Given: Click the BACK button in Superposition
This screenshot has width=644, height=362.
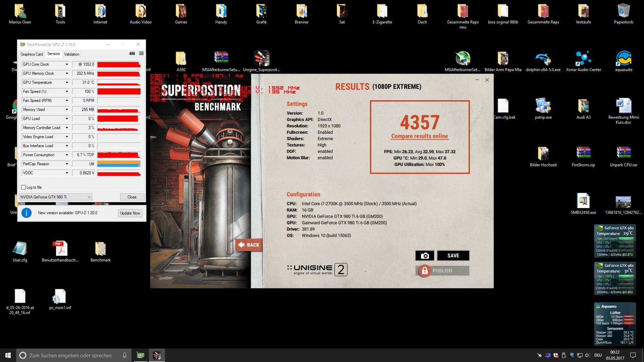Looking at the screenshot, I should (249, 245).
